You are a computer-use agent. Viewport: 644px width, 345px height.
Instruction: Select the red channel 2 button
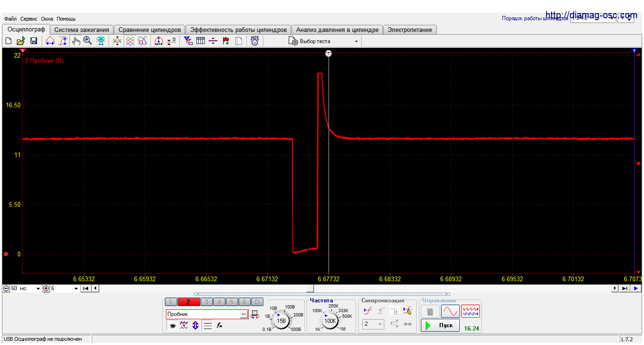(x=188, y=302)
